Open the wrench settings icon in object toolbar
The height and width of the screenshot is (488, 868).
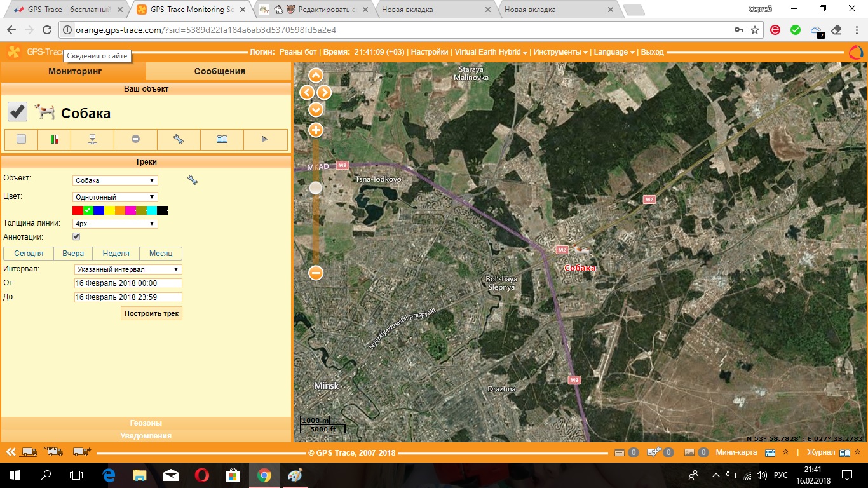click(x=179, y=139)
